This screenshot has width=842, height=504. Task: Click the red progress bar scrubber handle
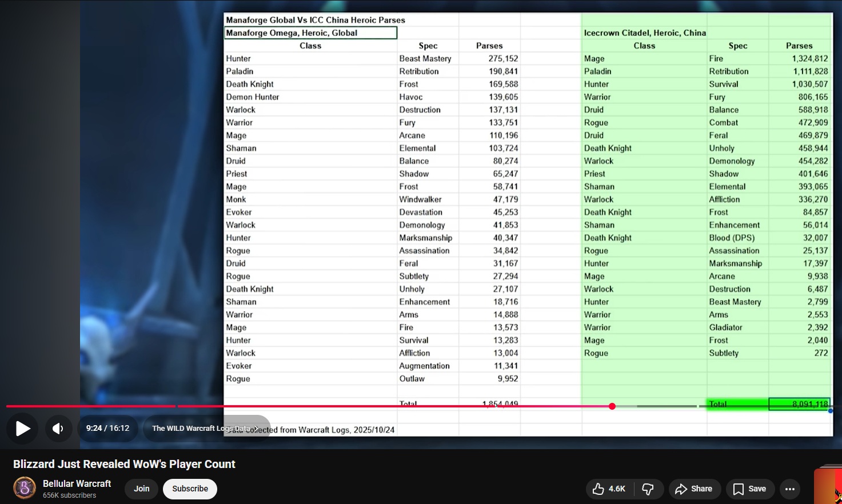point(612,406)
